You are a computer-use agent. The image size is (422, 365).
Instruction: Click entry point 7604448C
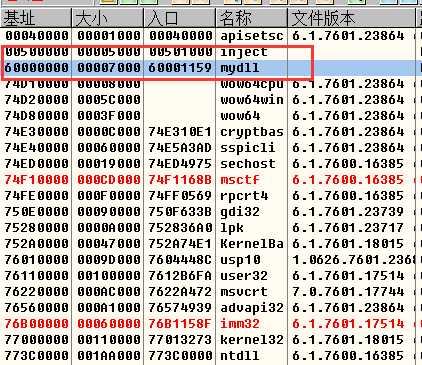tap(180, 260)
